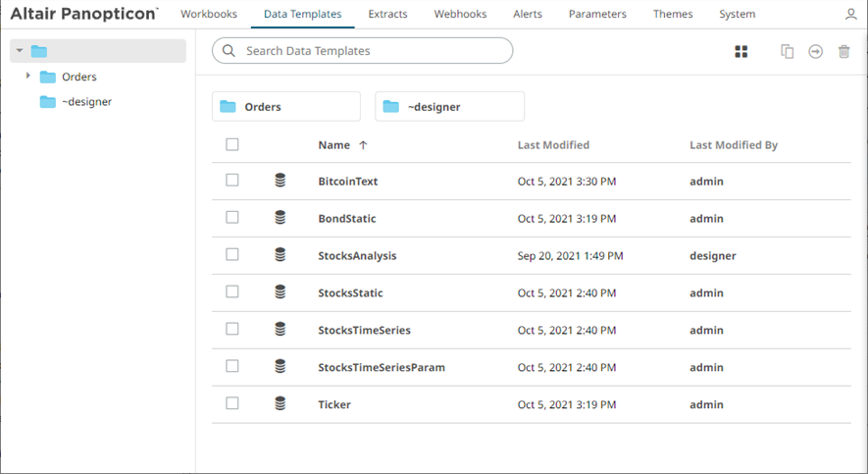Viewport: 868px width, 474px height.
Task: Sort by Name column arrow
Action: click(x=363, y=145)
